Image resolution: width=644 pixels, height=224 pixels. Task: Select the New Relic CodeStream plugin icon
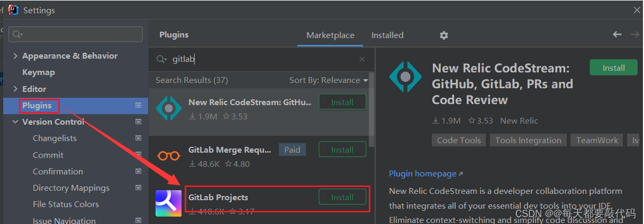click(x=169, y=108)
